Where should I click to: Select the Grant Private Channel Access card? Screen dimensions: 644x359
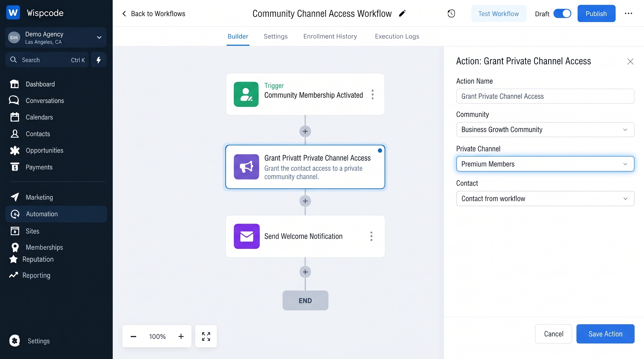point(305,167)
